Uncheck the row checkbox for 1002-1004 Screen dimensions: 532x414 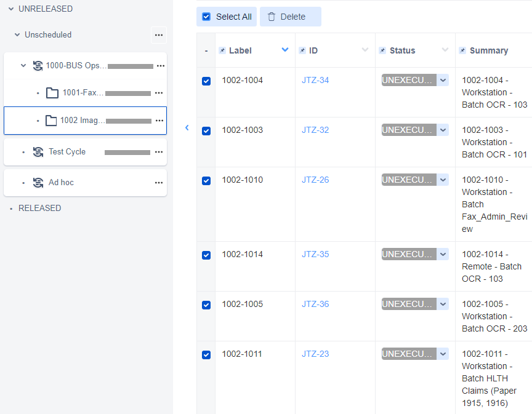pos(206,81)
